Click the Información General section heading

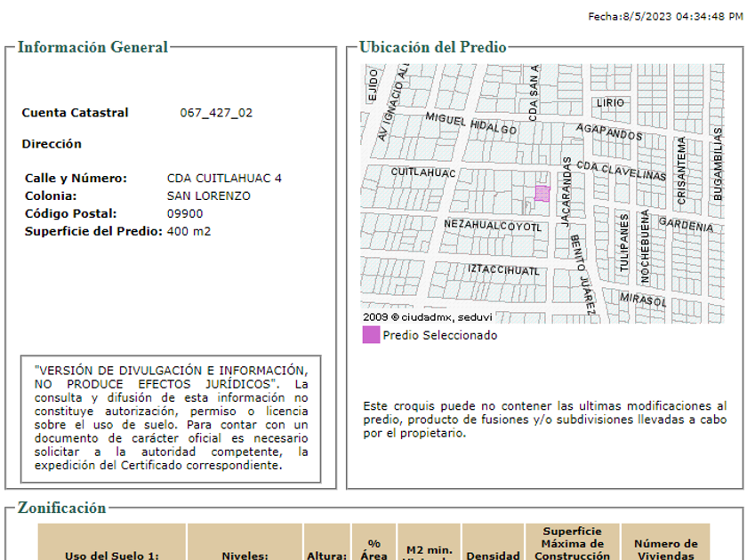(92, 47)
